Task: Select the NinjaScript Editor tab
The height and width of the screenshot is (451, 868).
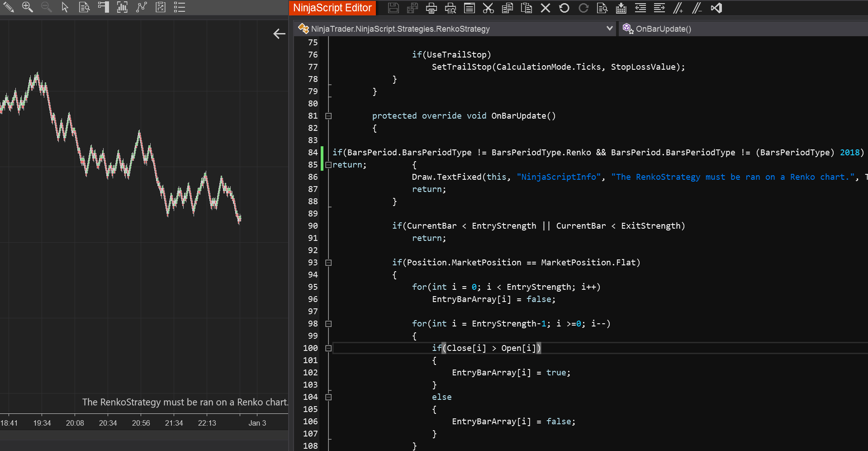Action: click(332, 8)
